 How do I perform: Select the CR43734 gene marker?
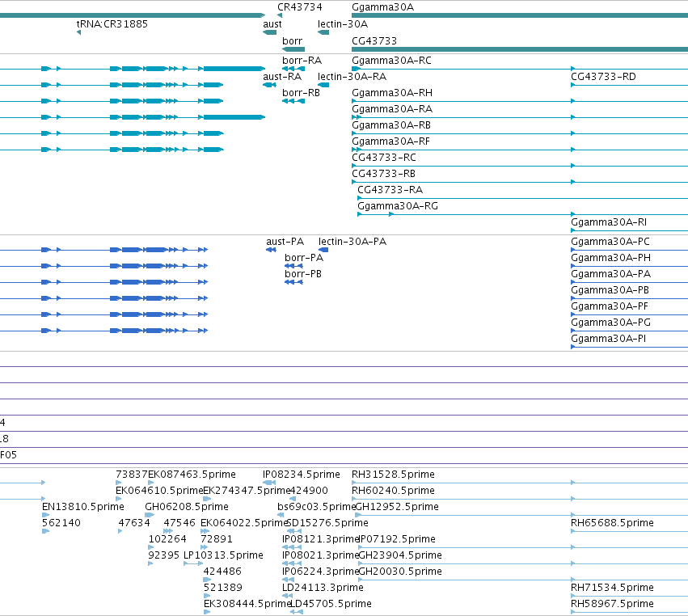tap(280, 15)
